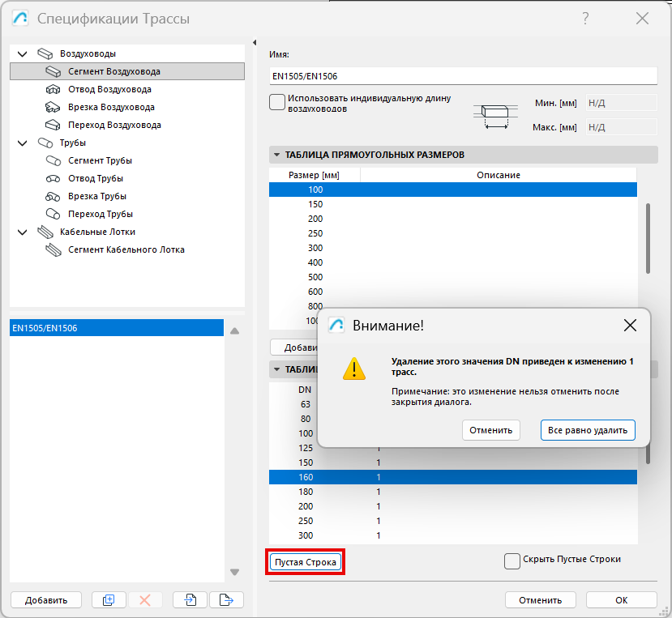The width and height of the screenshot is (672, 618).
Task: Click the Мин. [мм] field
Action: coord(621,103)
